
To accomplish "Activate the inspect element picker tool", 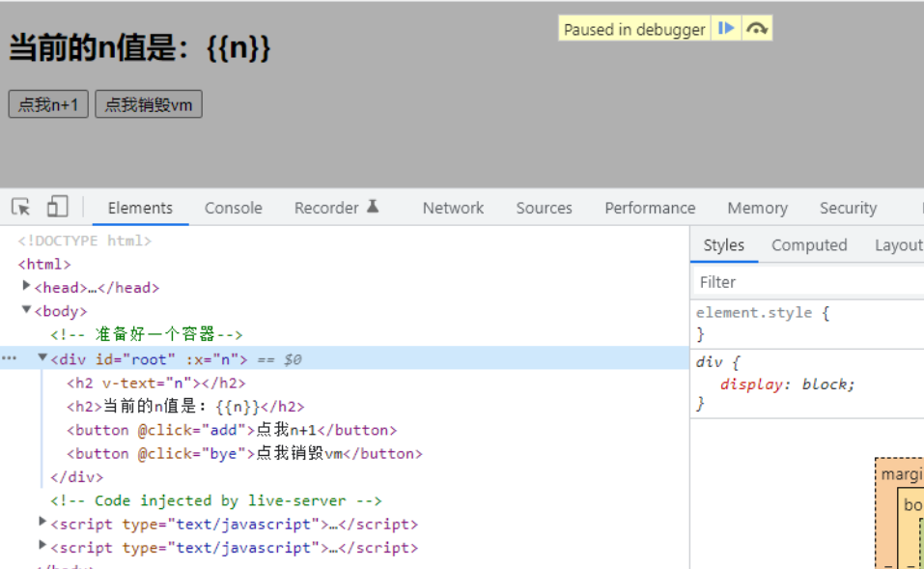I will [21, 207].
